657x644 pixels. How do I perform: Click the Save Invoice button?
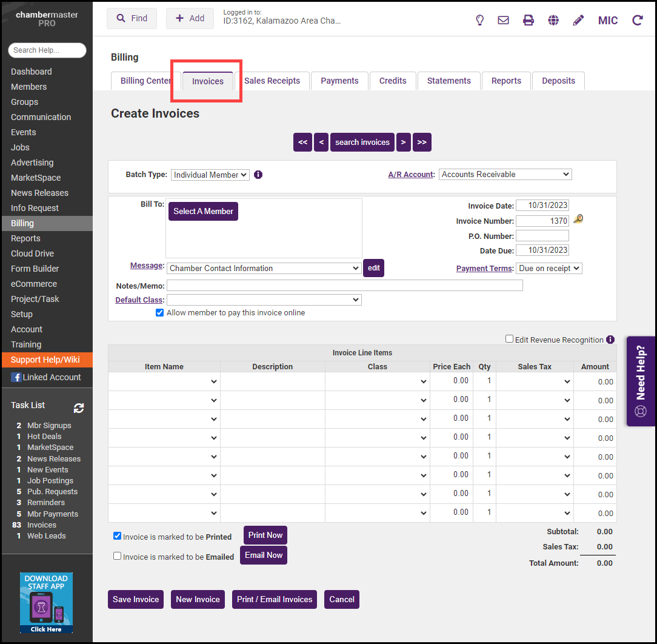point(136,599)
